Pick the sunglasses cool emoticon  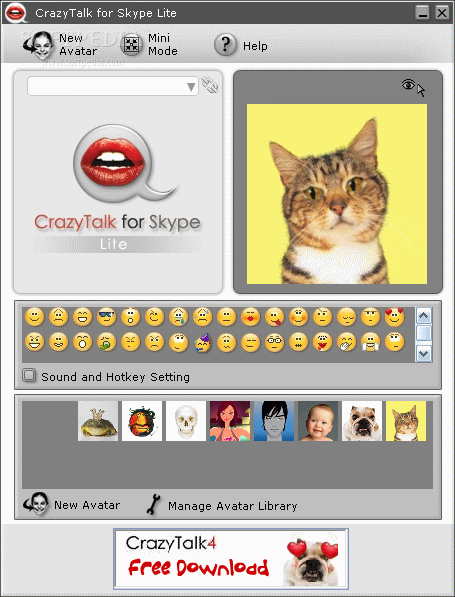tap(107, 317)
